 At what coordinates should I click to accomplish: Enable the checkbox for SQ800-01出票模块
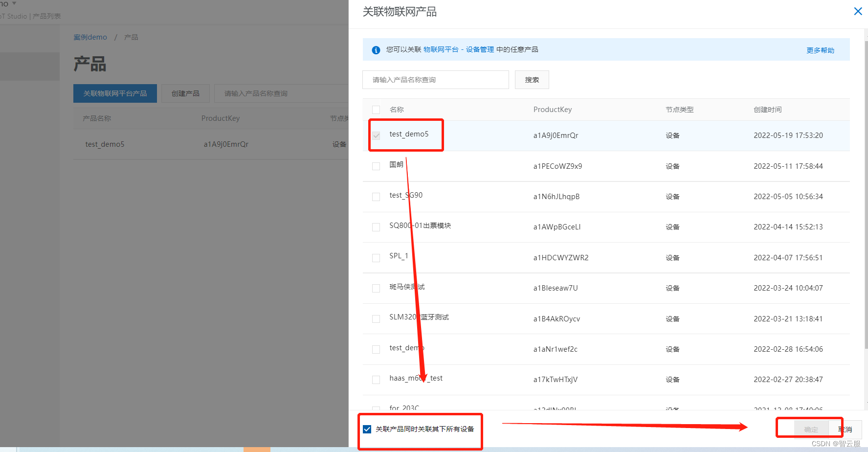376,227
